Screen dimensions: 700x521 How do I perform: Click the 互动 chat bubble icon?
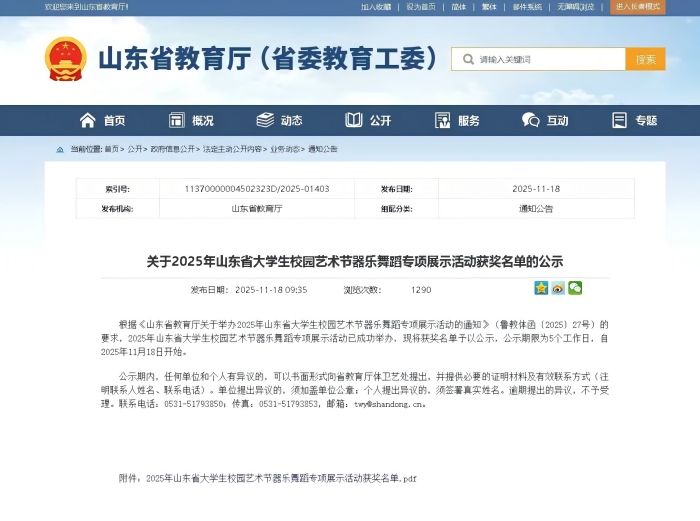tap(530, 120)
